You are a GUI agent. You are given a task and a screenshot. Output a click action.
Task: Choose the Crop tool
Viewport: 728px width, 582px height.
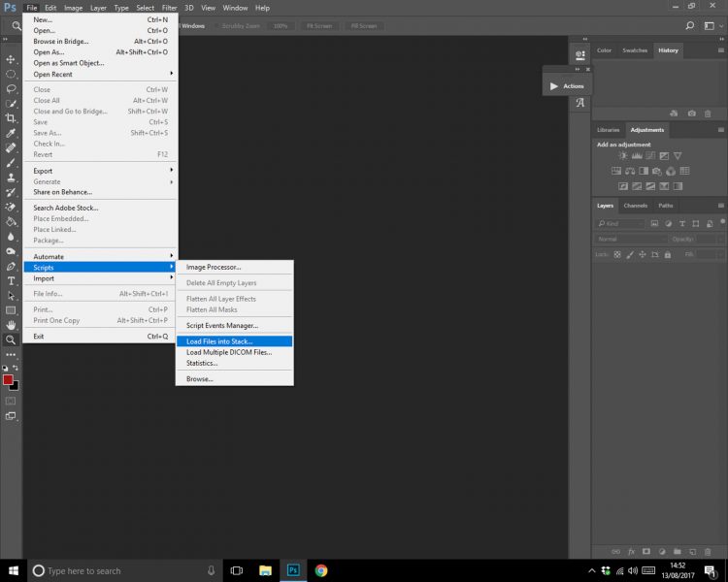coord(11,117)
